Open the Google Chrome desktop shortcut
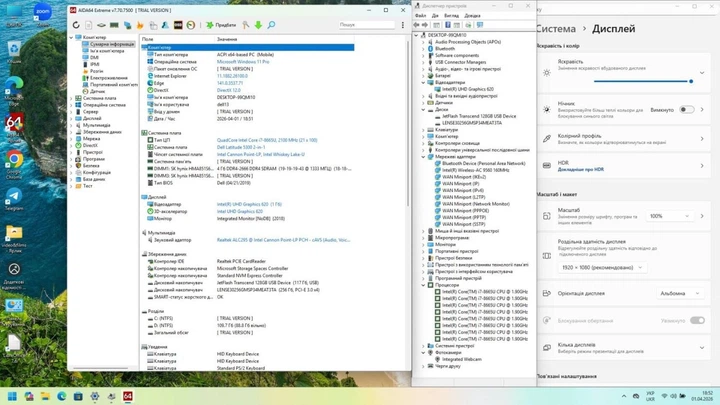 14,164
